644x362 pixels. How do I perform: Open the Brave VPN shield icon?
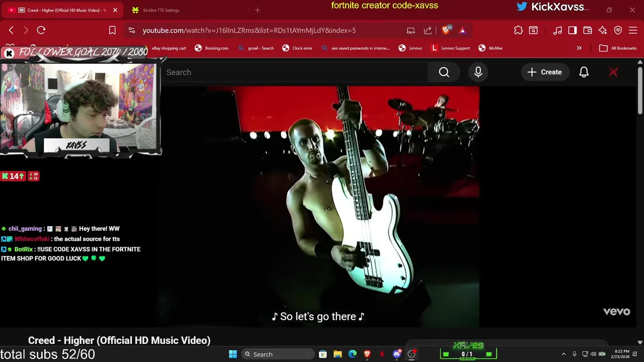click(618, 30)
